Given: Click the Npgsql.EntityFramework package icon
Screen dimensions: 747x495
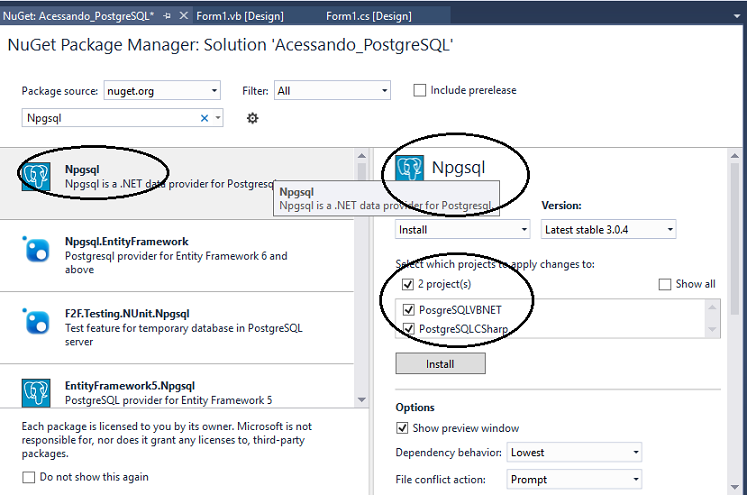Looking at the screenshot, I should coord(36,249).
